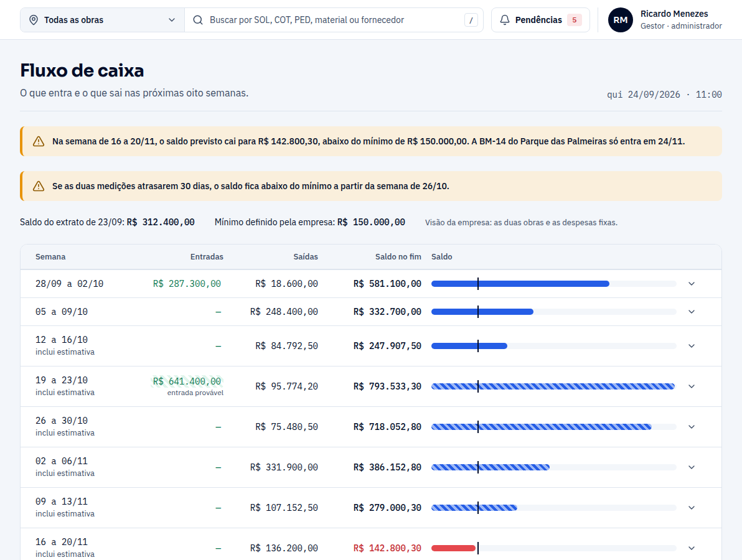
Task: Expand the 16 a 20/11 week row
Action: [x=692, y=548]
